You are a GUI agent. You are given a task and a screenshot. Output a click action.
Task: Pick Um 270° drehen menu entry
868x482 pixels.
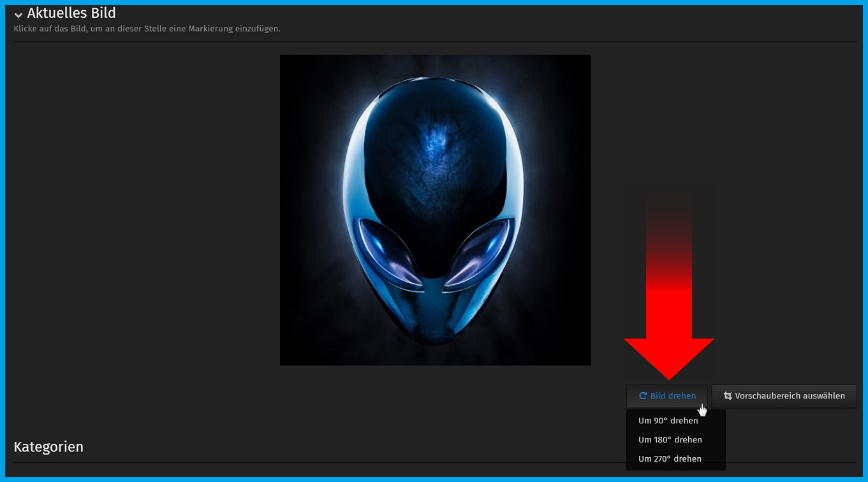670,459
